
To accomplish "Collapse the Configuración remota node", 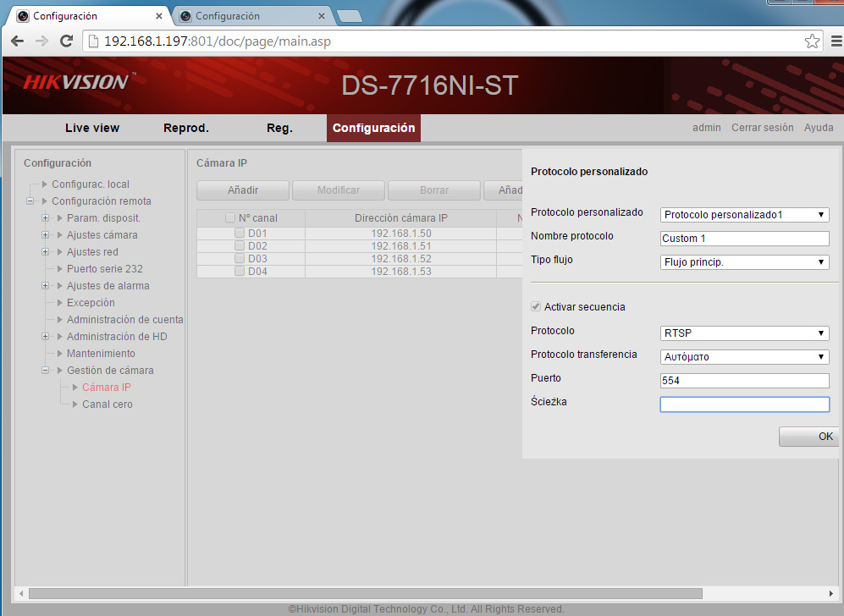I will (x=30, y=201).
